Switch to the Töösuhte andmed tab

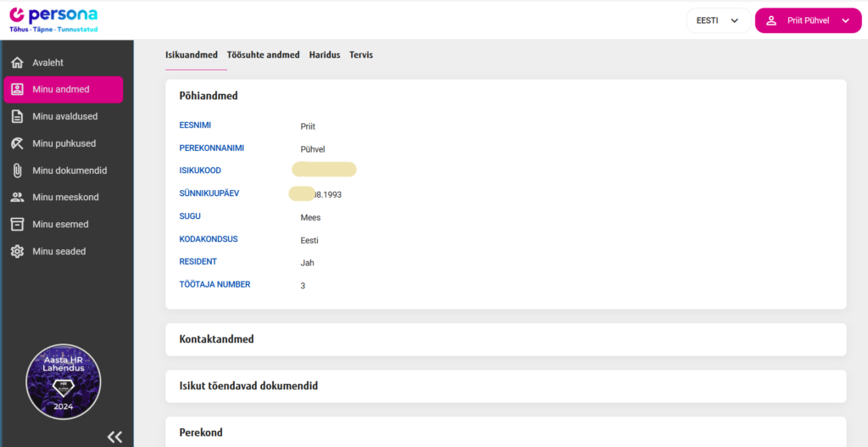(x=263, y=55)
